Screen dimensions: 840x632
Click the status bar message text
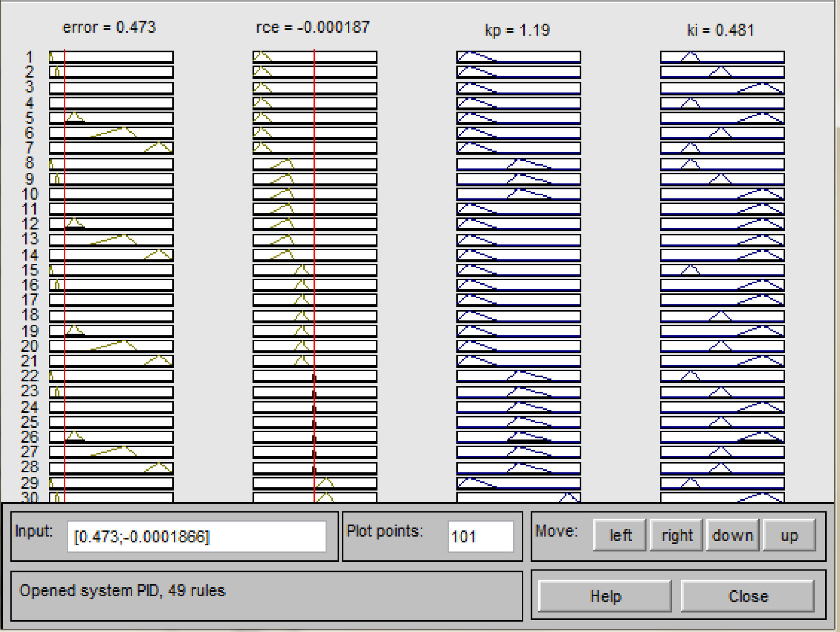[122, 591]
